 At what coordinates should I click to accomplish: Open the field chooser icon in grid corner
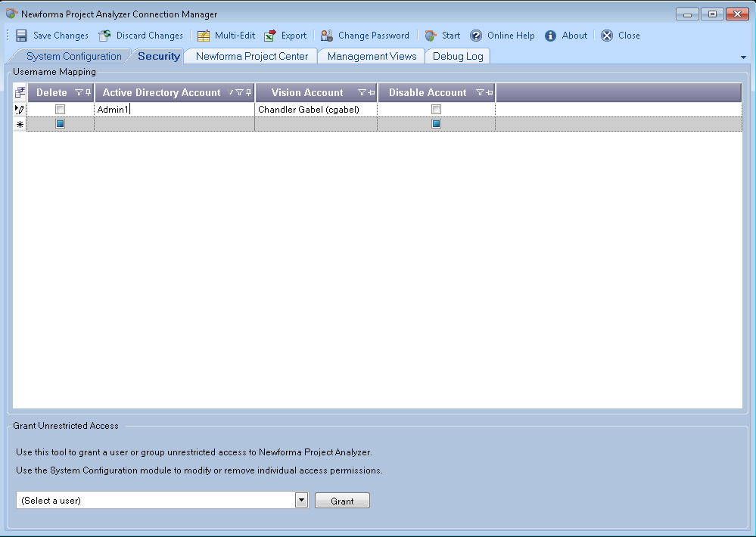point(20,92)
